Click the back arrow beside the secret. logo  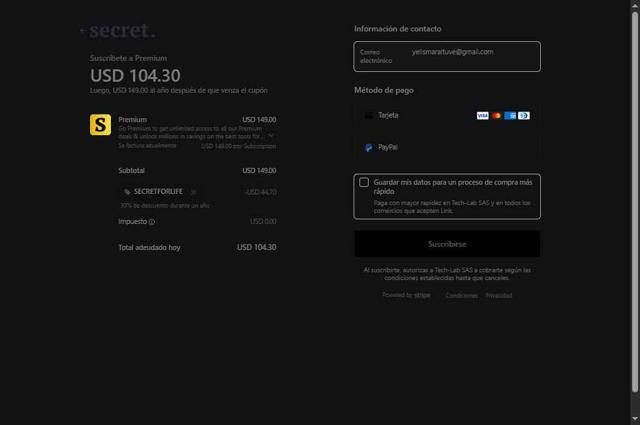pos(83,31)
